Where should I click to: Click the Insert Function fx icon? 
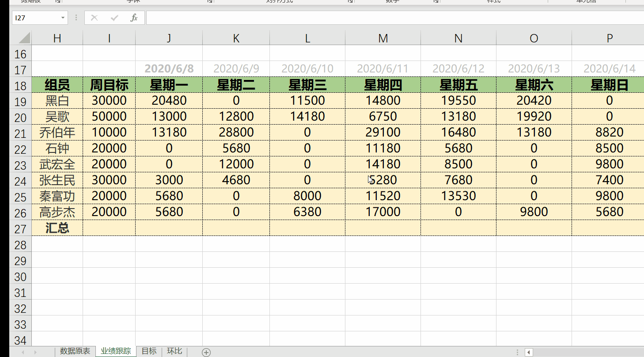click(x=134, y=18)
